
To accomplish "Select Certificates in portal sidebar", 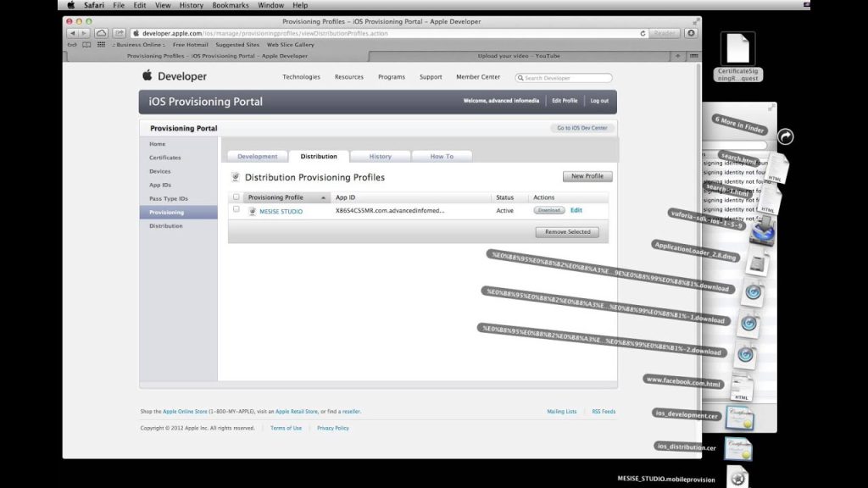I will (x=165, y=158).
